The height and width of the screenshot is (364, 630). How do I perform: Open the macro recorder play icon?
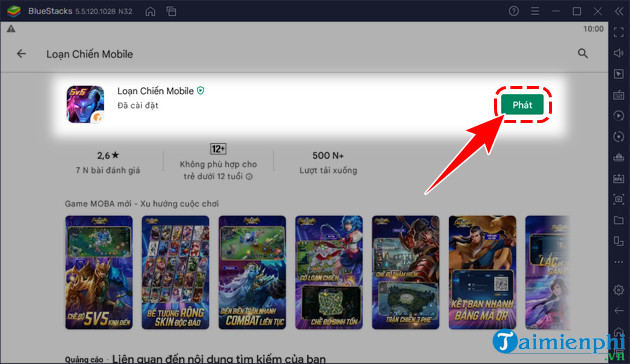(618, 116)
